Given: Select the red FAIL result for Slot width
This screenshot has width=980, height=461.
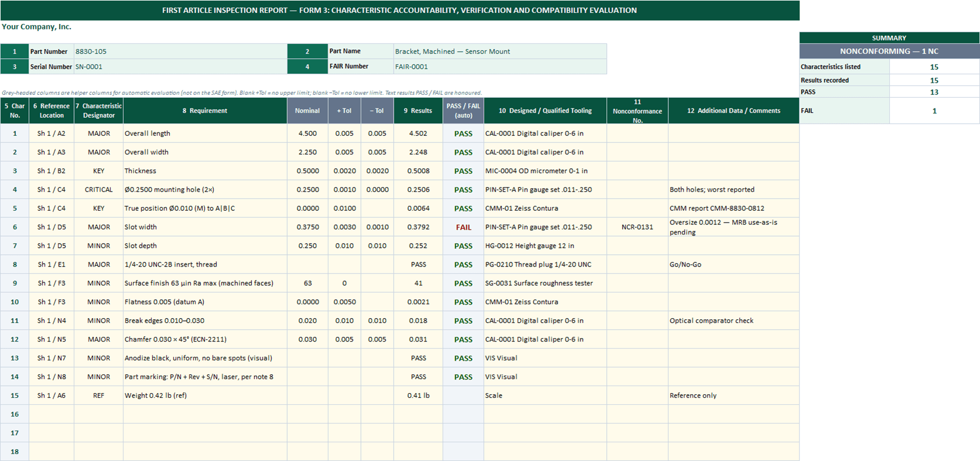Looking at the screenshot, I should pos(463,227).
